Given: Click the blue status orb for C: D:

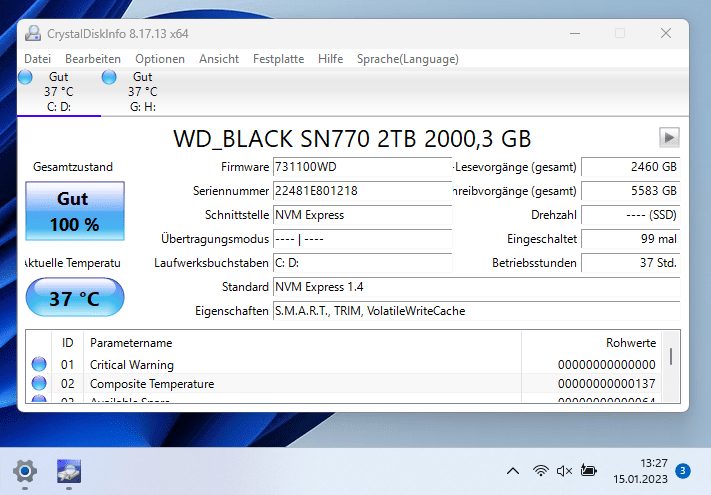Looking at the screenshot, I should click(25, 77).
